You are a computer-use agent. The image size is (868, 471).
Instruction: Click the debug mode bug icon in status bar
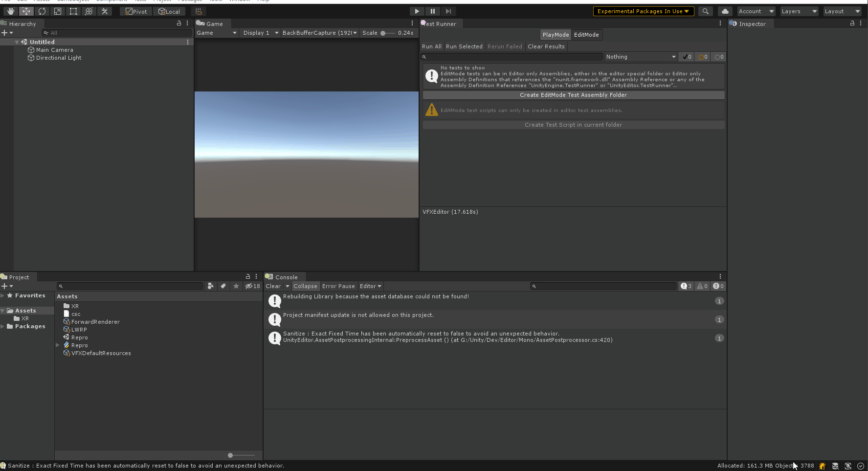coord(823,466)
